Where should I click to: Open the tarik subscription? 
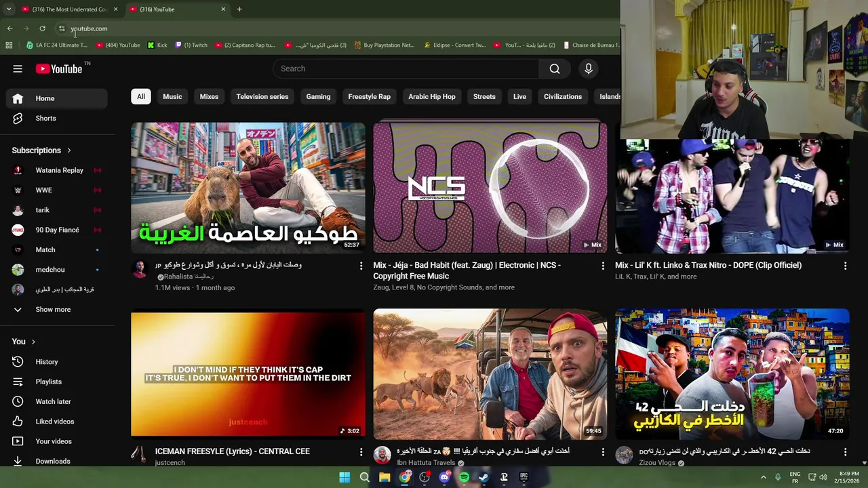tap(57, 210)
